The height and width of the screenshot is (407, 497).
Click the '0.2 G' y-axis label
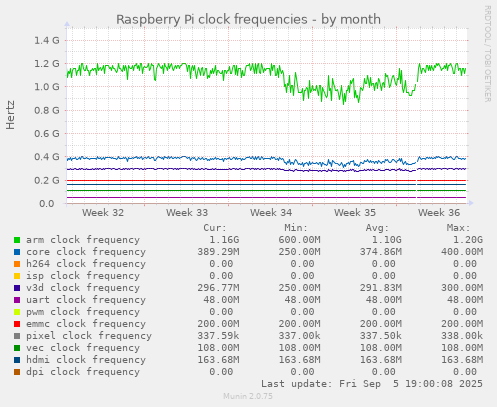[47, 180]
